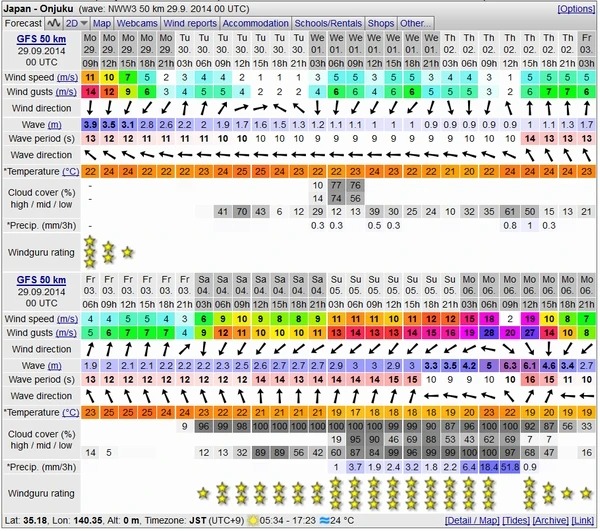Click the sun icon beside sunrise time
600x531 pixels.
tap(253, 521)
